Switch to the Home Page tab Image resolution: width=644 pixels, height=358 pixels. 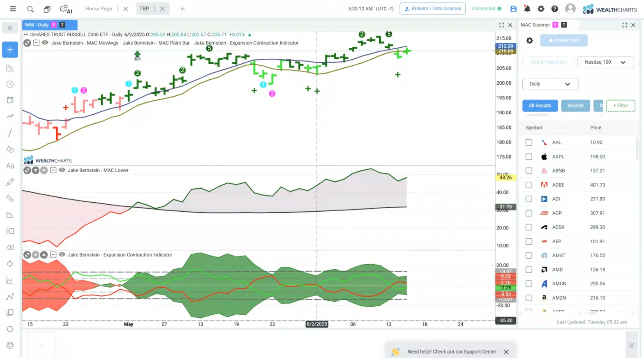click(99, 9)
